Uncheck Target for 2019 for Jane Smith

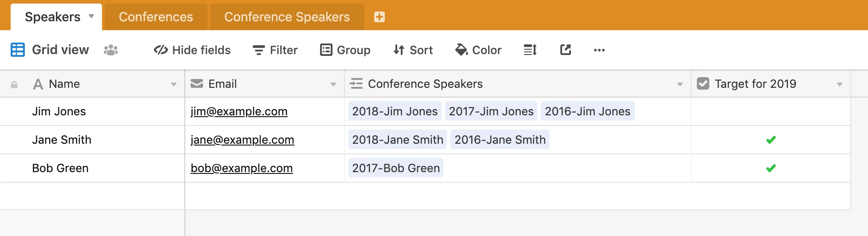(770, 140)
